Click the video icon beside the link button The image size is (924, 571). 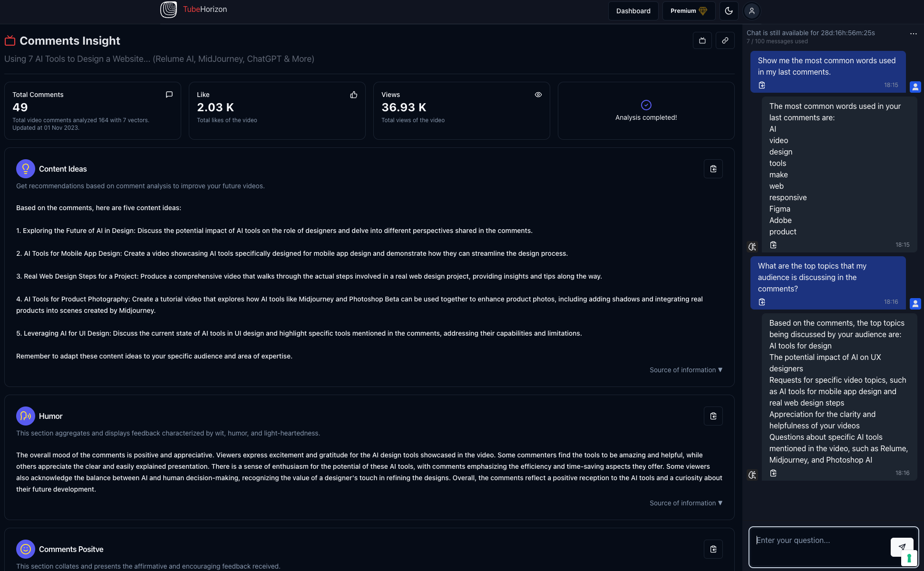pos(702,41)
